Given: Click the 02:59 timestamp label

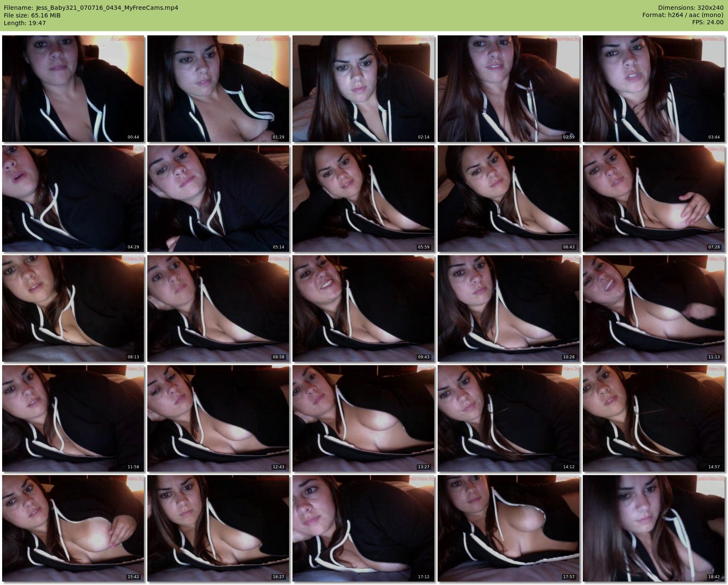Looking at the screenshot, I should [x=568, y=137].
